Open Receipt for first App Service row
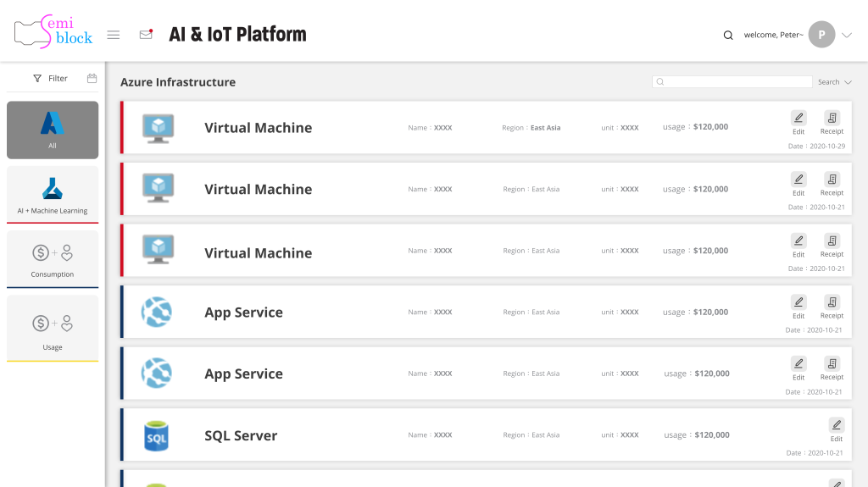This screenshot has width=868, height=487. point(832,307)
